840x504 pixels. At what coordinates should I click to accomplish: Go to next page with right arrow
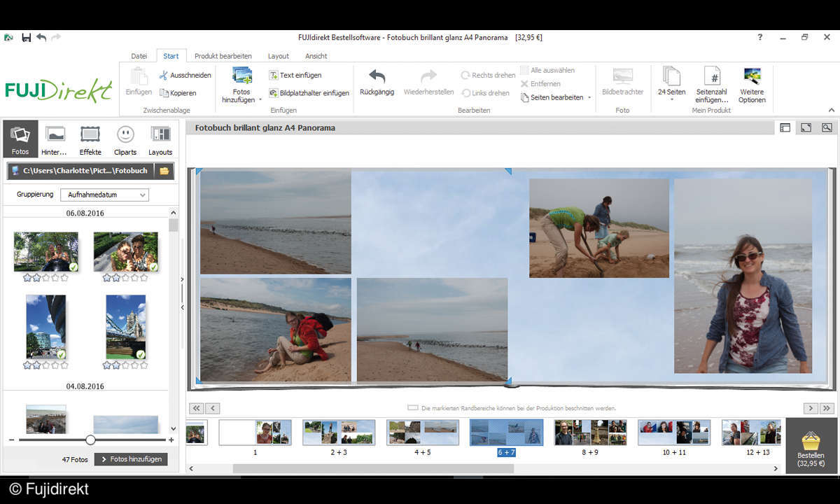pyautogui.click(x=811, y=408)
